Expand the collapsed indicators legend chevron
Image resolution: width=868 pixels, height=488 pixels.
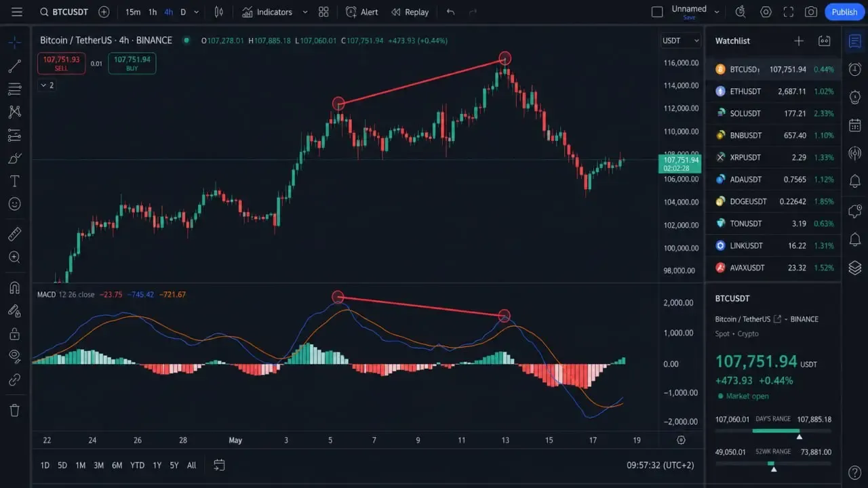click(47, 85)
